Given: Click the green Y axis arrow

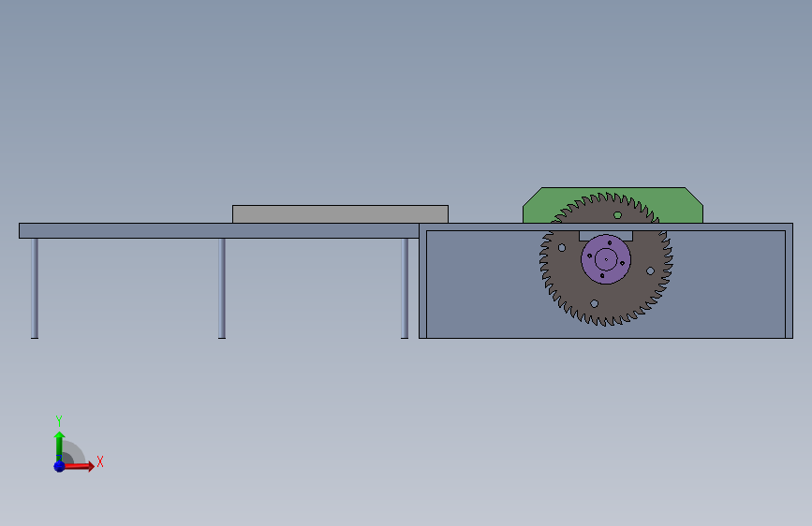Looking at the screenshot, I should pos(59,446).
